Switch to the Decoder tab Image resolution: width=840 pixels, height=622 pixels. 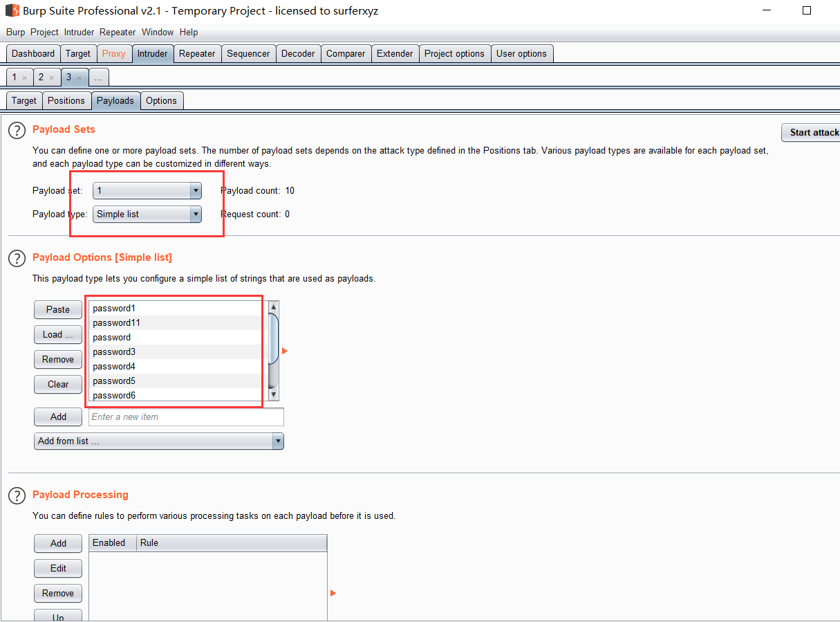tap(298, 54)
